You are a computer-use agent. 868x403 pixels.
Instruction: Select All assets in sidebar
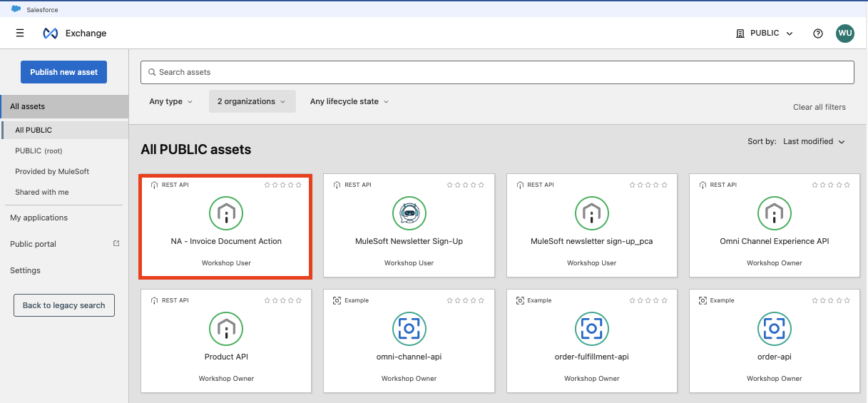(x=64, y=106)
